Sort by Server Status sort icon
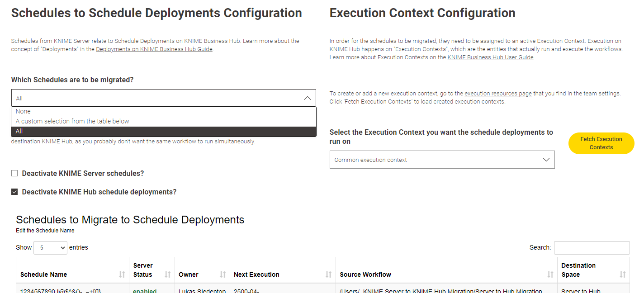 click(x=167, y=274)
